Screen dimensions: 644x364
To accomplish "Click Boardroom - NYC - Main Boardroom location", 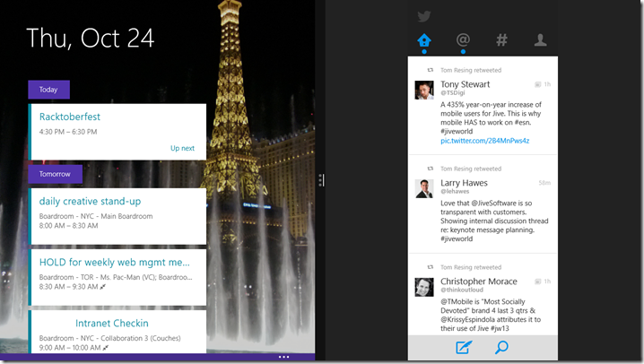I will tap(96, 216).
